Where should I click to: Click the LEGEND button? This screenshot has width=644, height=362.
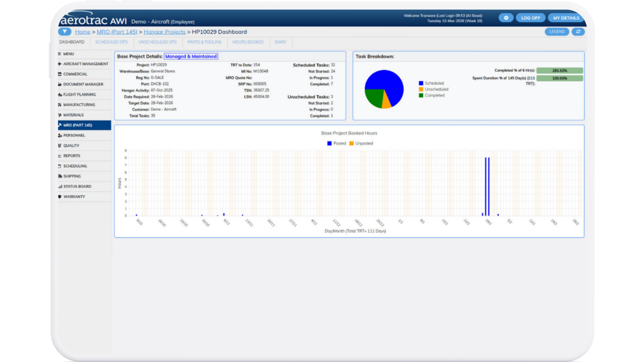coord(557,32)
